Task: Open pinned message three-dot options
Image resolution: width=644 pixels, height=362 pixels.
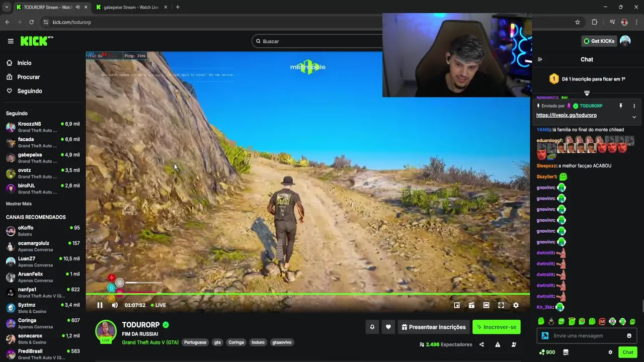Action: (634, 106)
